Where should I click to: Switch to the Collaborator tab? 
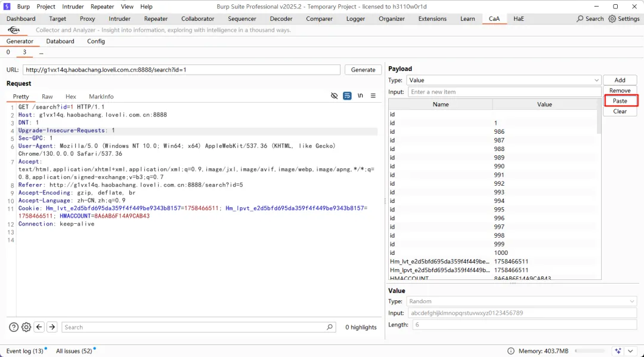point(197,19)
